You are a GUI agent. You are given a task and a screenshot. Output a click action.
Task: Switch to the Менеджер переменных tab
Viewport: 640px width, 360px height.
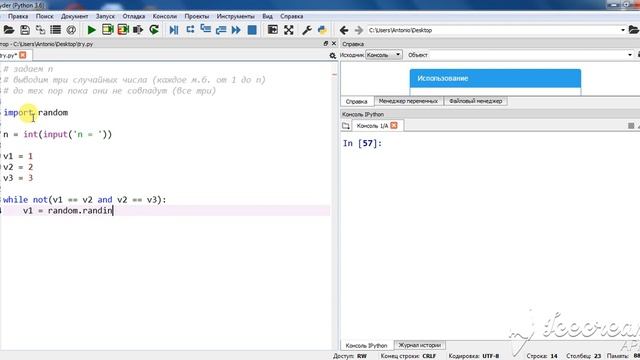coord(408,101)
